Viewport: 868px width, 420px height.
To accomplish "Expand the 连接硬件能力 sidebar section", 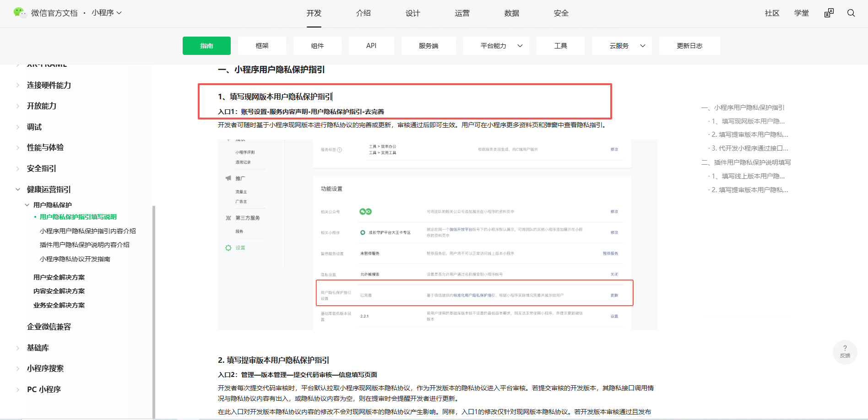I will [x=18, y=85].
